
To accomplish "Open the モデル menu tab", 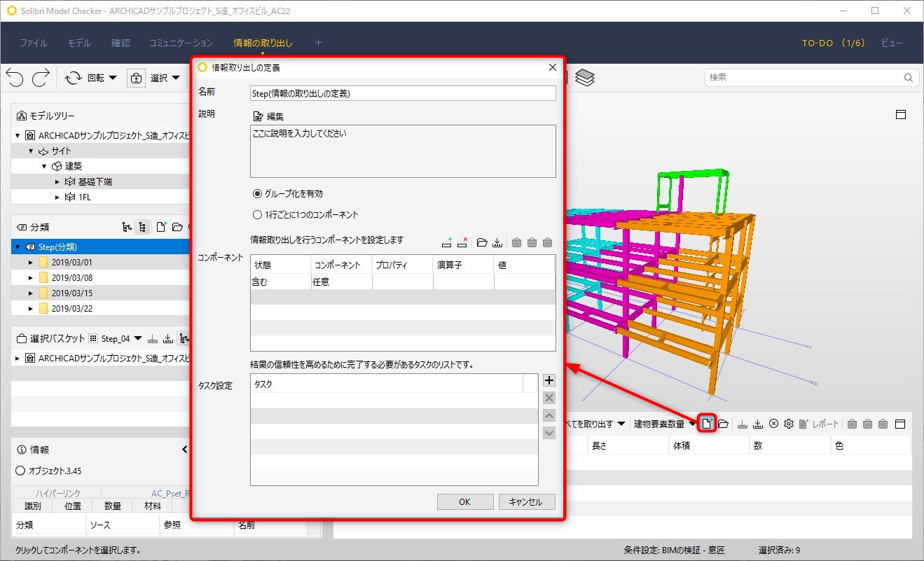I will pos(79,43).
